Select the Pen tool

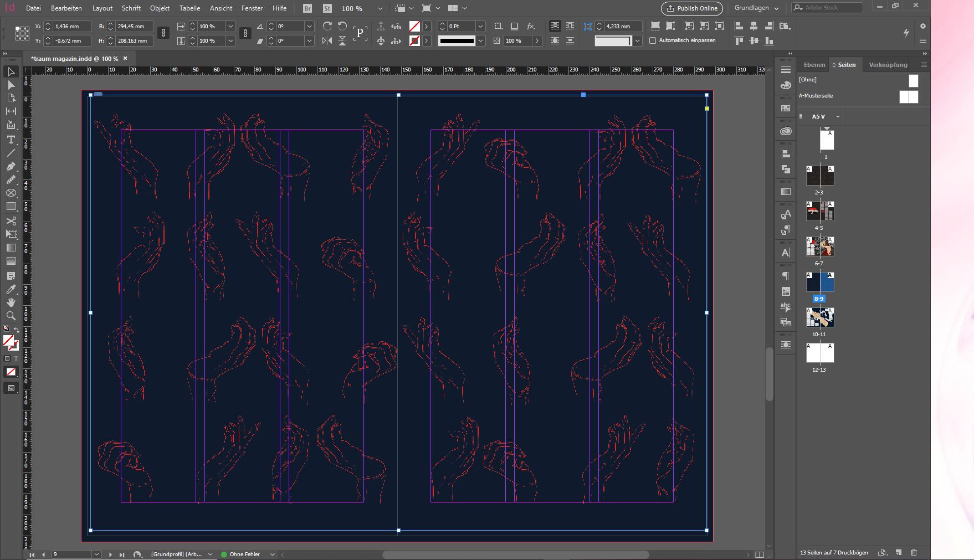(11, 167)
